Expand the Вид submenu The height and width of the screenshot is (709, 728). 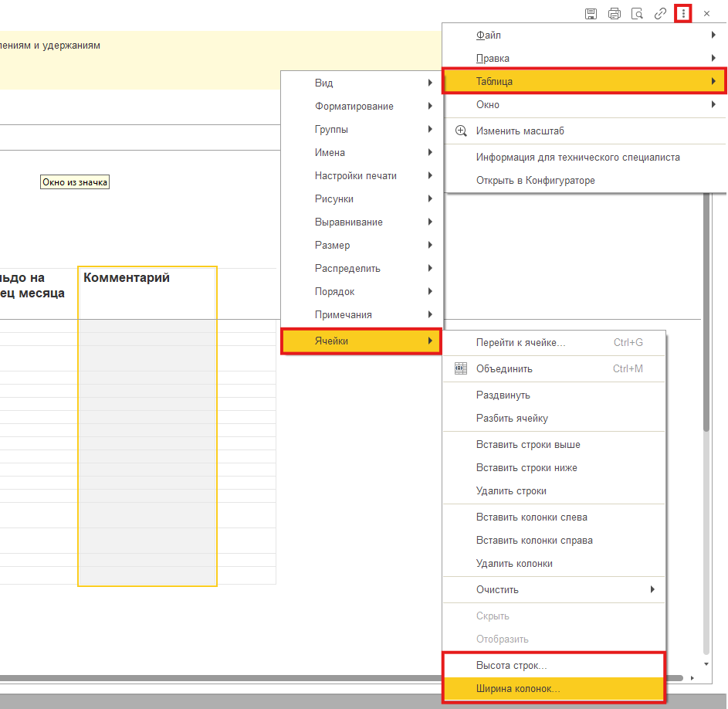[x=362, y=83]
